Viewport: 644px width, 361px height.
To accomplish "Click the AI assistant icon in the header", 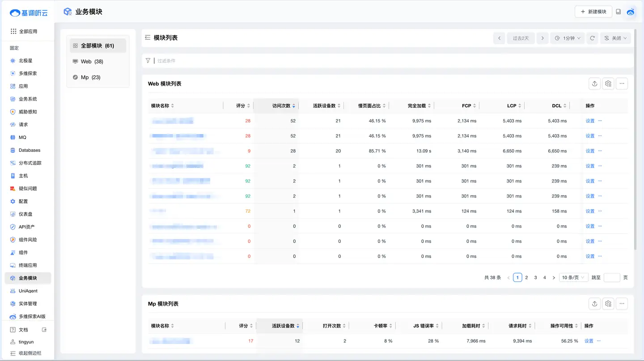I will click(631, 12).
